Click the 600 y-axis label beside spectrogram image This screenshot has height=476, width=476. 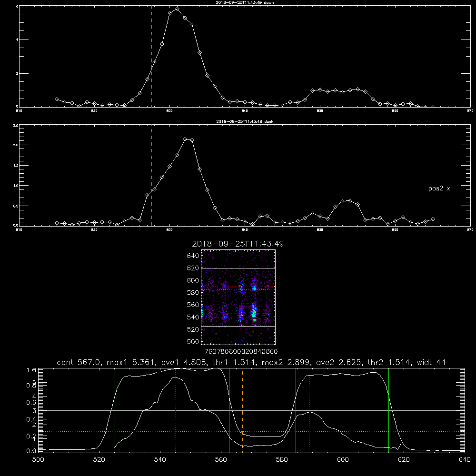[193, 280]
